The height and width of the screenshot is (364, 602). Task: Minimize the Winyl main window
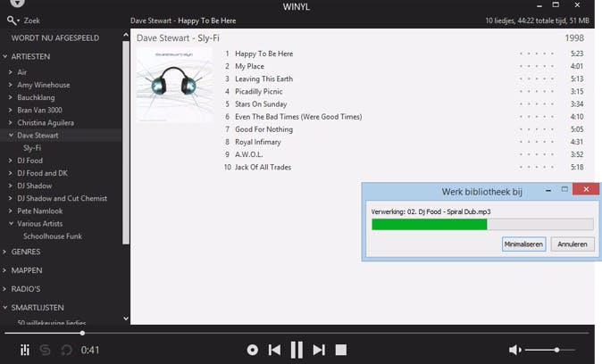539,5
